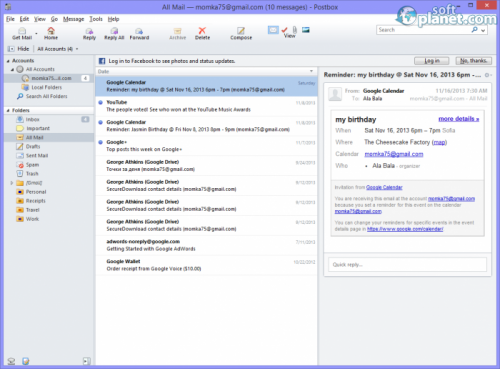Open the Trash folder
This screenshot has height=369, width=500.
coord(32,174)
